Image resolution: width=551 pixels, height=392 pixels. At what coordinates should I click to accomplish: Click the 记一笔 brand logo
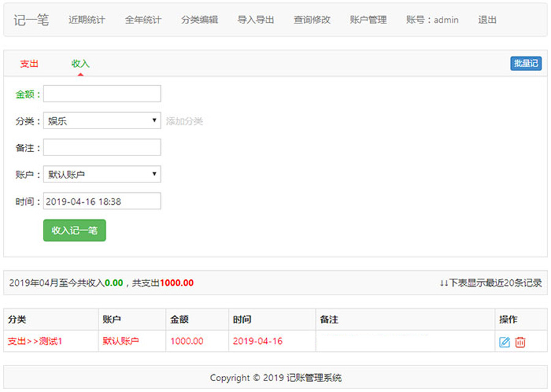tap(31, 20)
